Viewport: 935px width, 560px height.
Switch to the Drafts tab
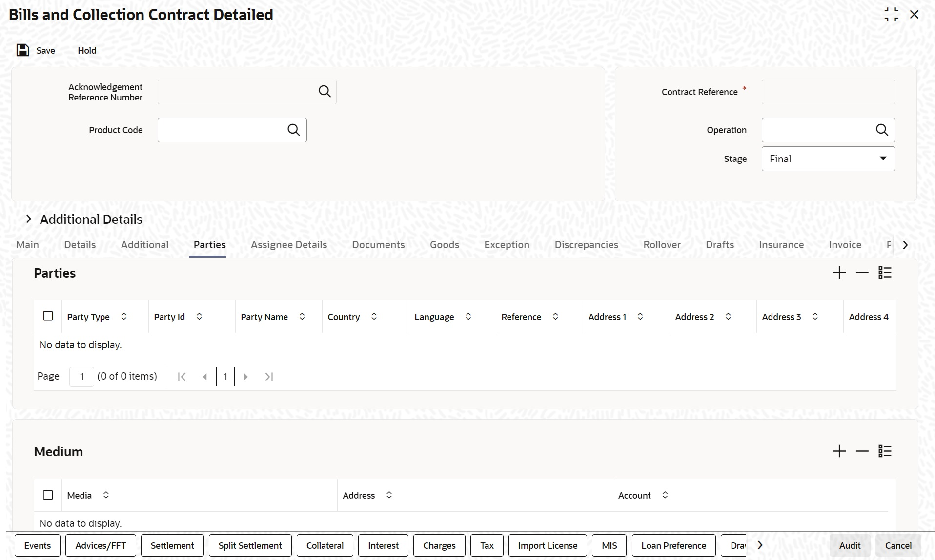pos(720,245)
